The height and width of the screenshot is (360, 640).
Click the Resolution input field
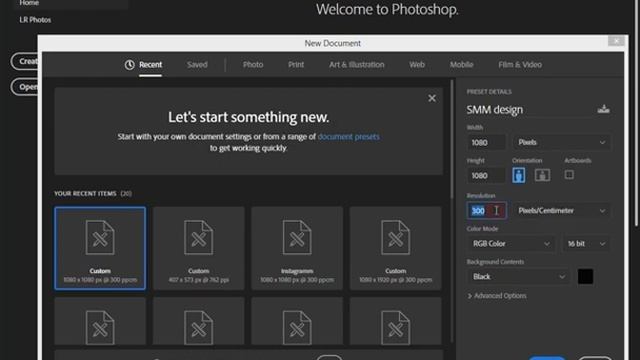(487, 211)
